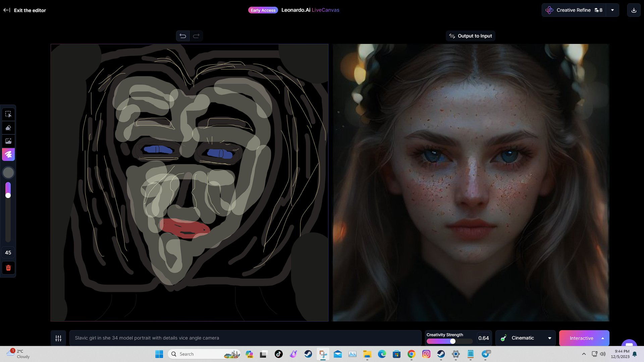Screen dimensions: 644x362
Task: Select the Eraser tool
Action: 8,128
